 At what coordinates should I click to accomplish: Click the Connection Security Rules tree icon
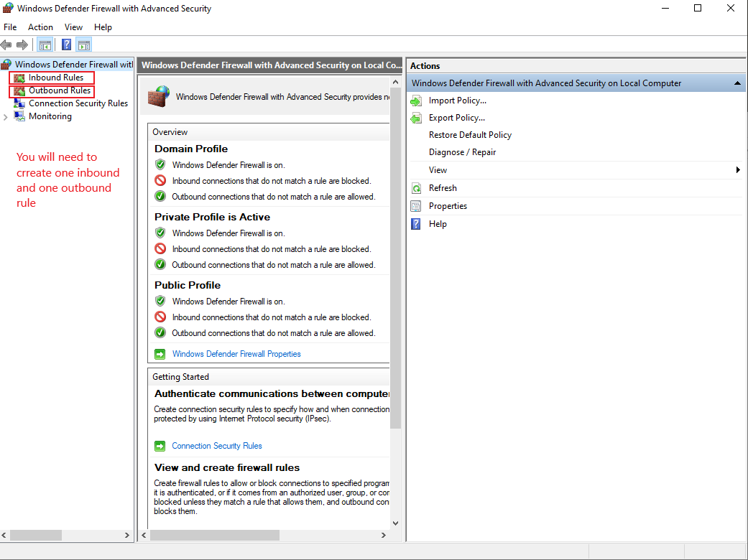tap(19, 103)
